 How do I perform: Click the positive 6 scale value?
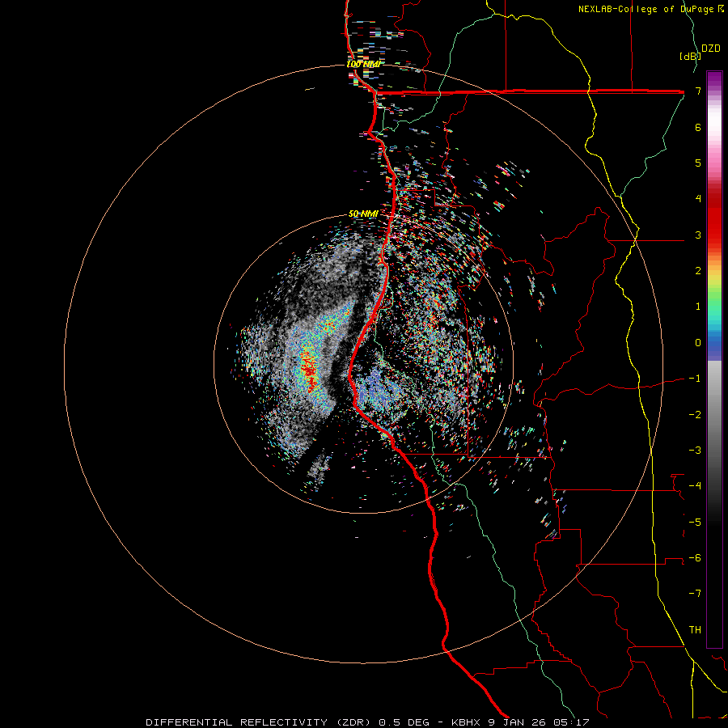click(x=698, y=127)
